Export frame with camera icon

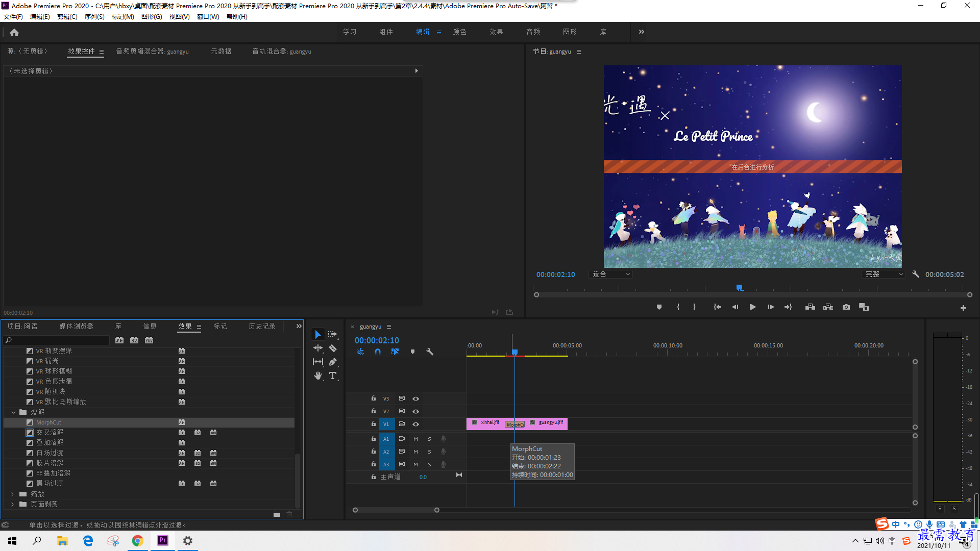tap(846, 307)
